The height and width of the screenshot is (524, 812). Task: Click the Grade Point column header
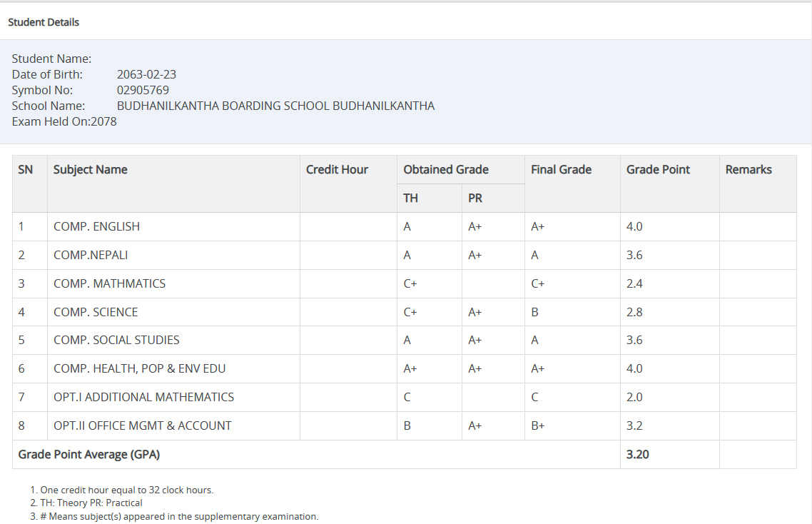pyautogui.click(x=658, y=169)
